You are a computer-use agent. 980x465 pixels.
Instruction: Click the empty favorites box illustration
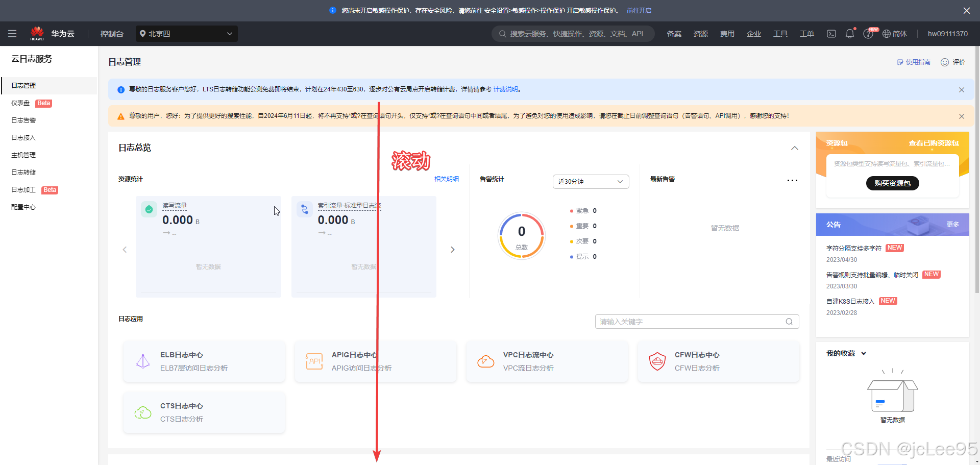(x=893, y=391)
